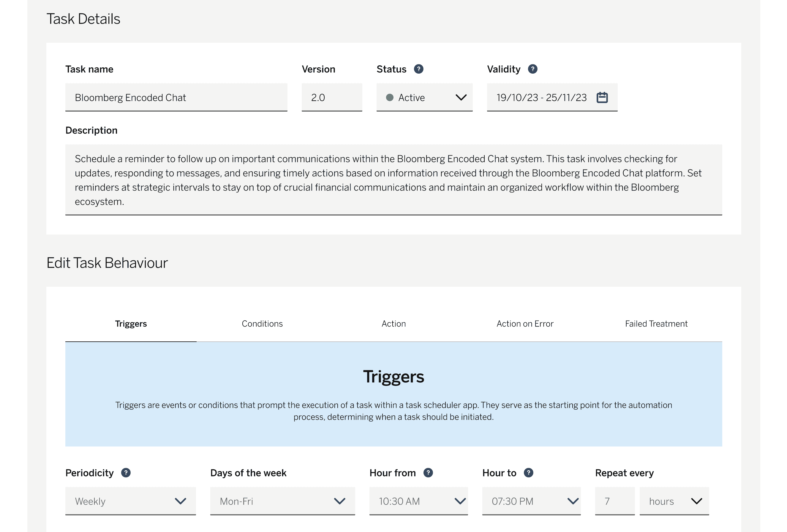Open the Active status dropdown
Screen dimensions: 787x532
tap(424, 97)
